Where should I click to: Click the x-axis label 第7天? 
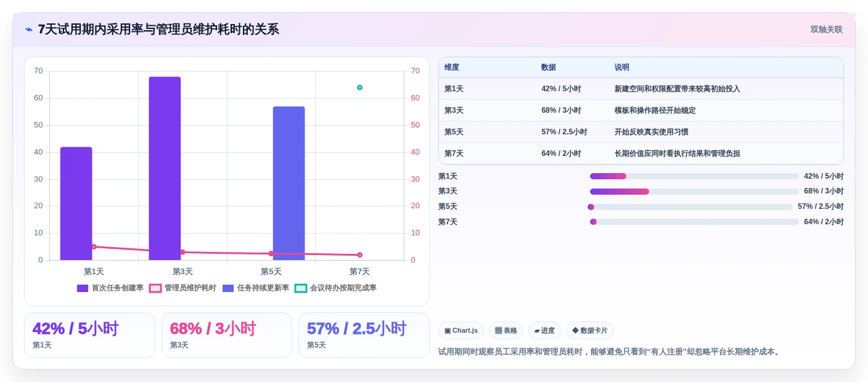pyautogui.click(x=359, y=272)
